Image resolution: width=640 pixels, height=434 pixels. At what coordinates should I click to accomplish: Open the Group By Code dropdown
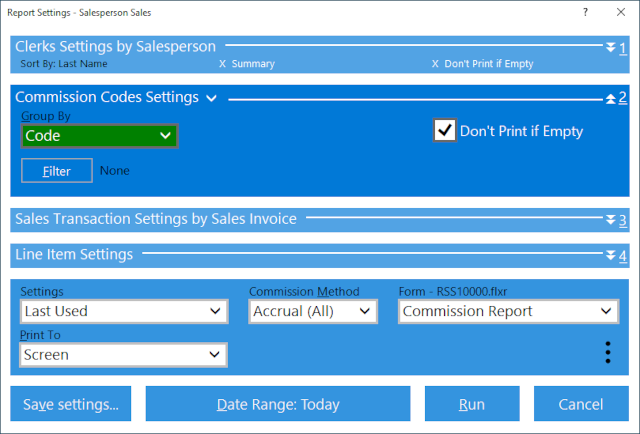pyautogui.click(x=99, y=136)
